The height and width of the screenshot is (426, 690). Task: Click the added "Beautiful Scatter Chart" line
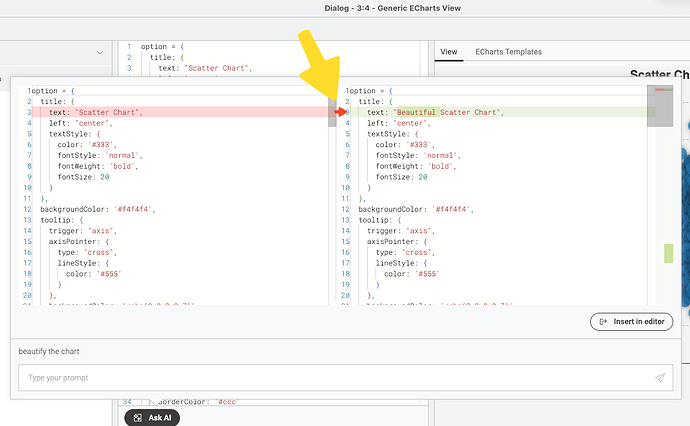[x=498, y=112]
